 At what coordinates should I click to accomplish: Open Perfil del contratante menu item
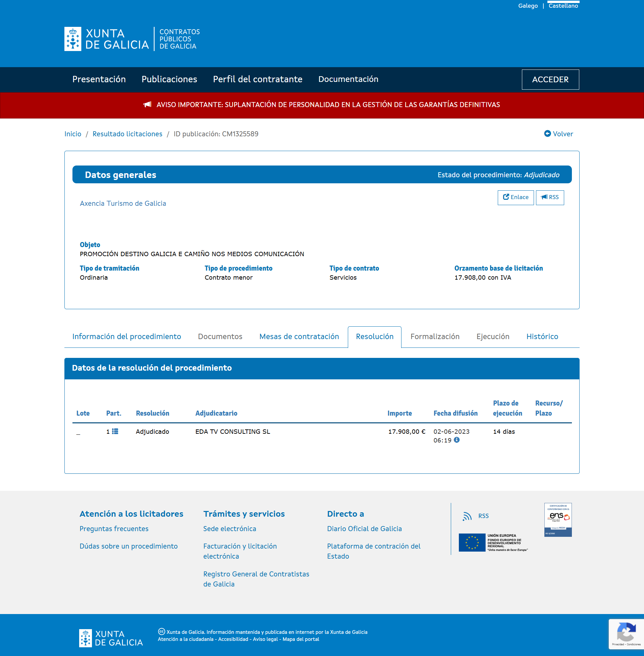(257, 79)
